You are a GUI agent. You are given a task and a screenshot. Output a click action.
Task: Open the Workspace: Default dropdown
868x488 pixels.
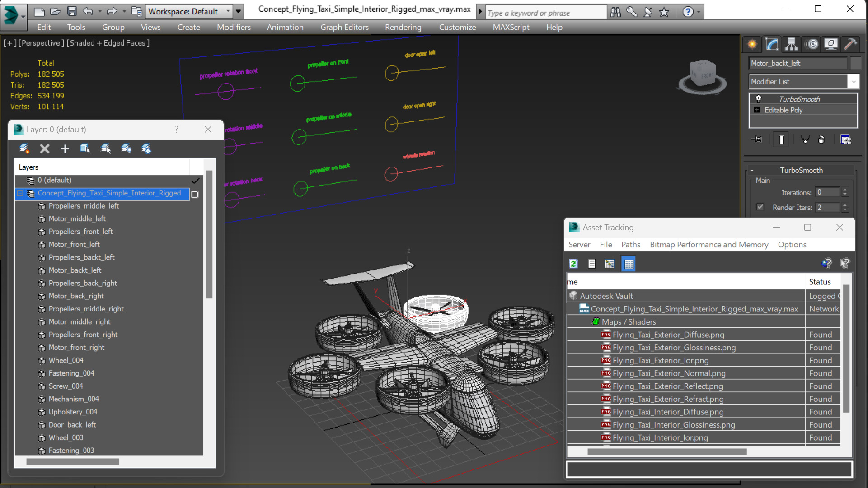189,11
